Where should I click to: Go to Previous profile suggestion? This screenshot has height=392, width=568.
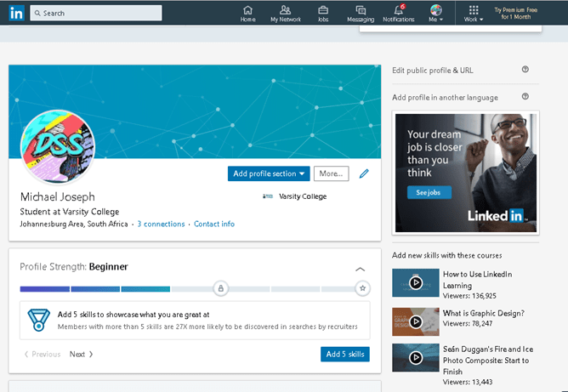pos(43,354)
